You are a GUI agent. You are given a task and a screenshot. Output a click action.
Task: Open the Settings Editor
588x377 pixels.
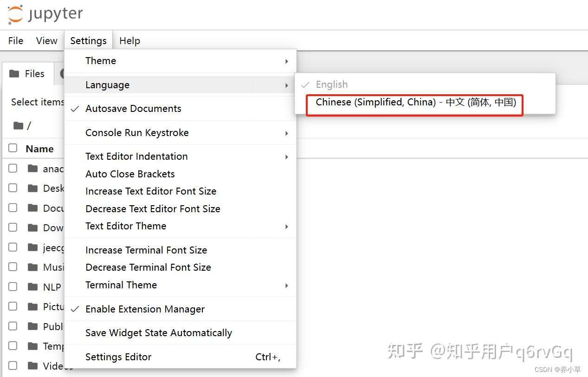pyautogui.click(x=118, y=357)
